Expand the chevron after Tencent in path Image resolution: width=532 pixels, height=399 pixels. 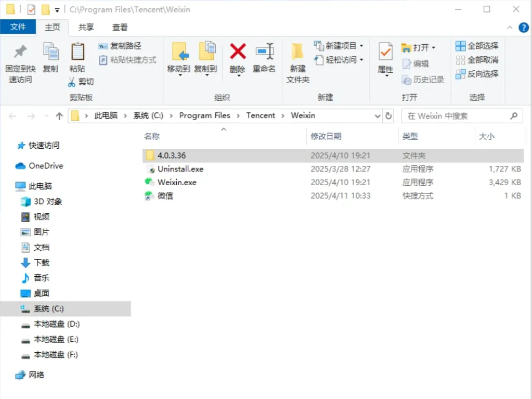tap(283, 116)
